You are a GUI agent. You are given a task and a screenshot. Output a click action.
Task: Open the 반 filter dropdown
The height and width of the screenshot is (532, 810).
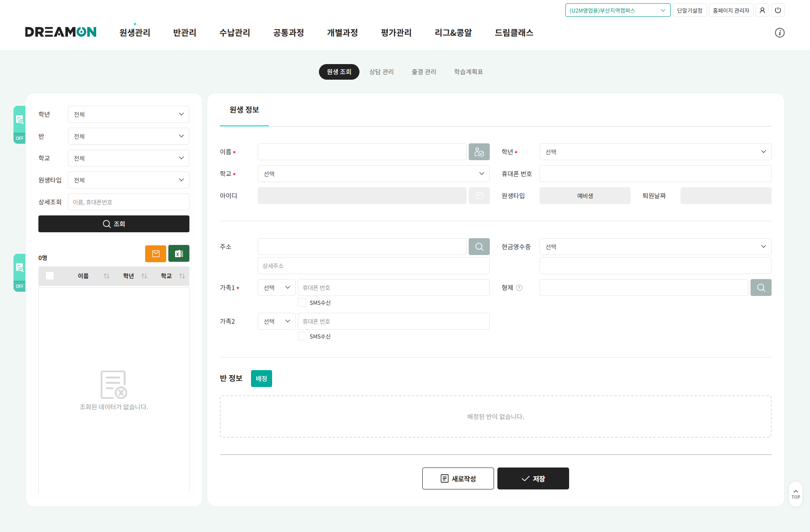(x=129, y=136)
